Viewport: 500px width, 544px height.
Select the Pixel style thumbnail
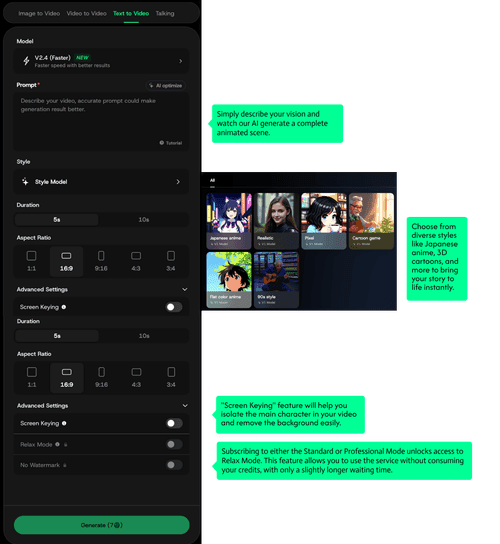coord(324,221)
